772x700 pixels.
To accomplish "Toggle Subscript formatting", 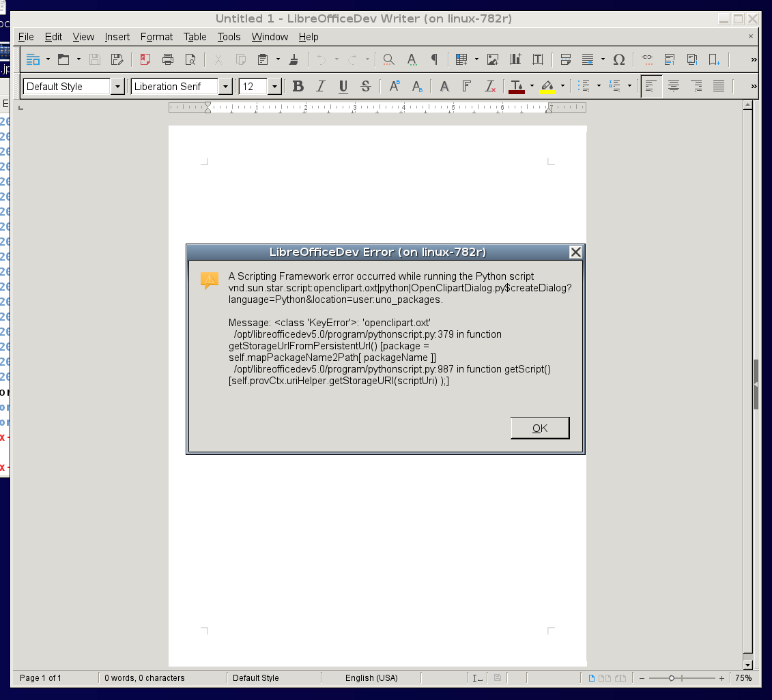I will point(417,86).
